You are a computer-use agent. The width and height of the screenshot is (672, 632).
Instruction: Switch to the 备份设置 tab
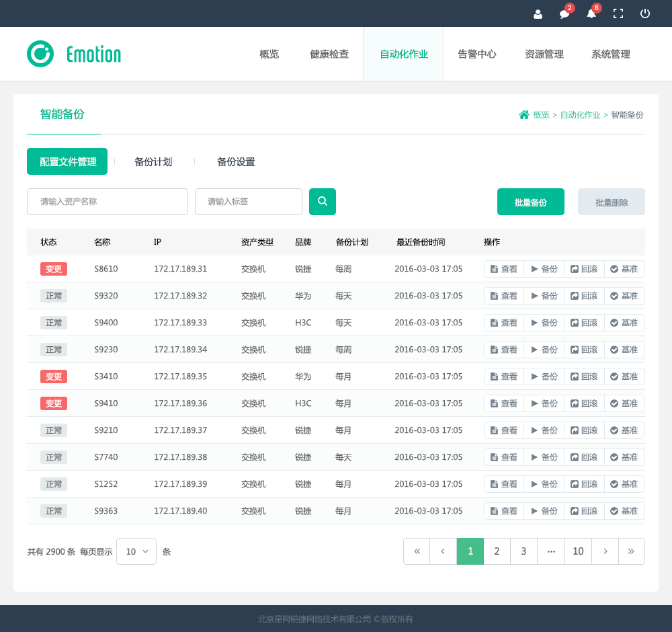[x=236, y=162]
